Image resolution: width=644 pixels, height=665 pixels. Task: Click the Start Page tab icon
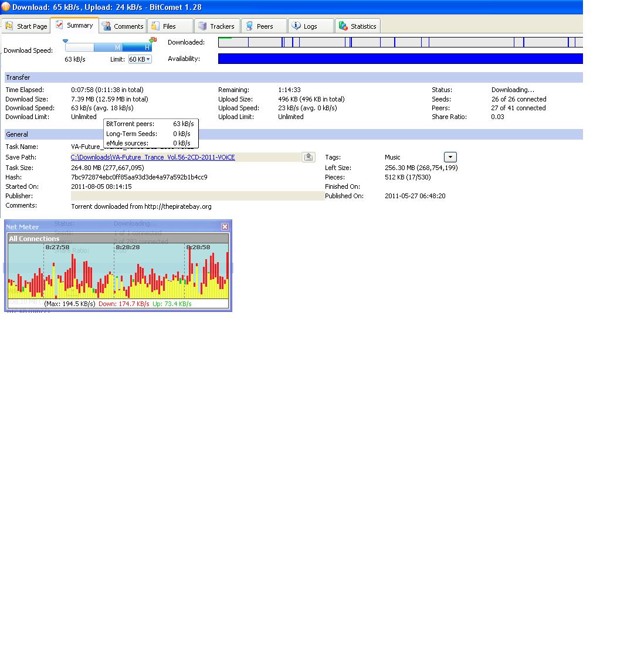[9, 26]
